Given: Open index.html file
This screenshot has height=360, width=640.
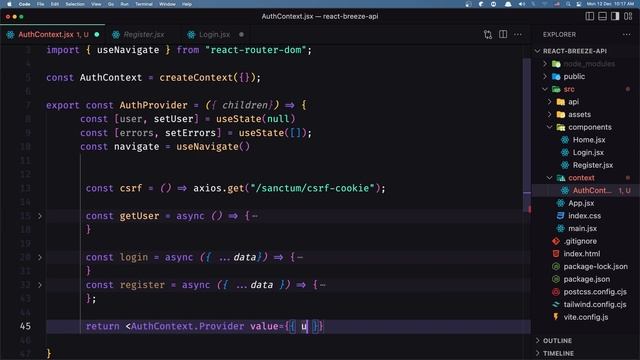Looking at the screenshot, I should 582,253.
